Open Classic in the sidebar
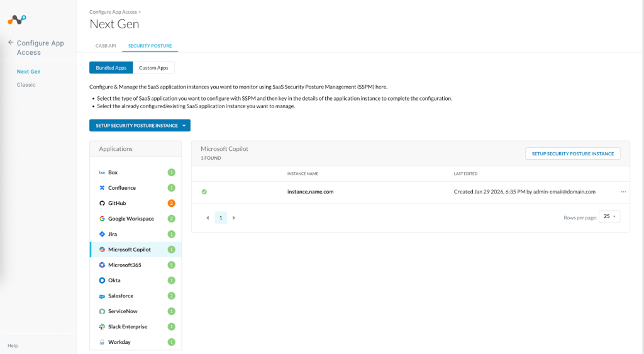 point(26,85)
